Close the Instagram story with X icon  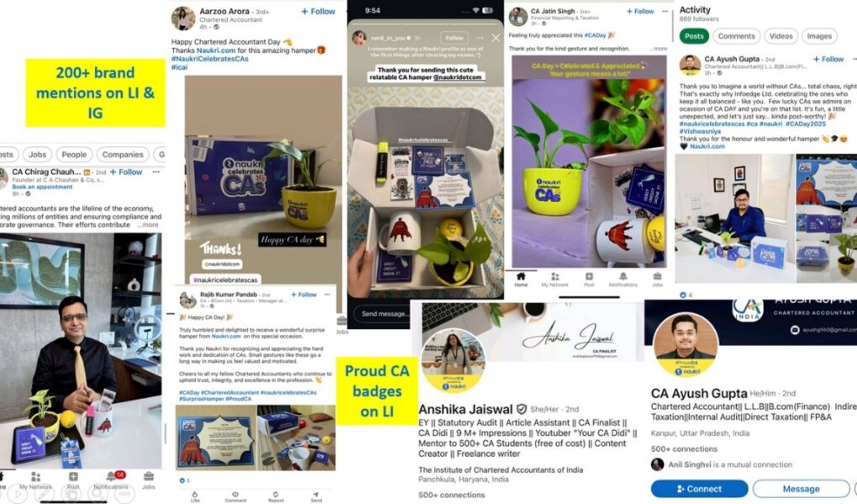[x=495, y=38]
